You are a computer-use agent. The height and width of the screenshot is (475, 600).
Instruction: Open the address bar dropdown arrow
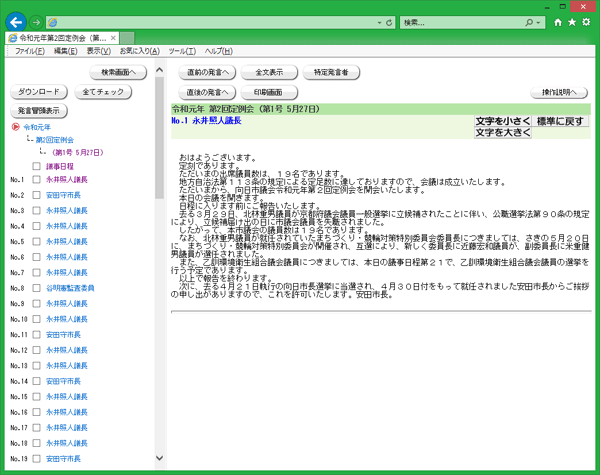[379, 23]
